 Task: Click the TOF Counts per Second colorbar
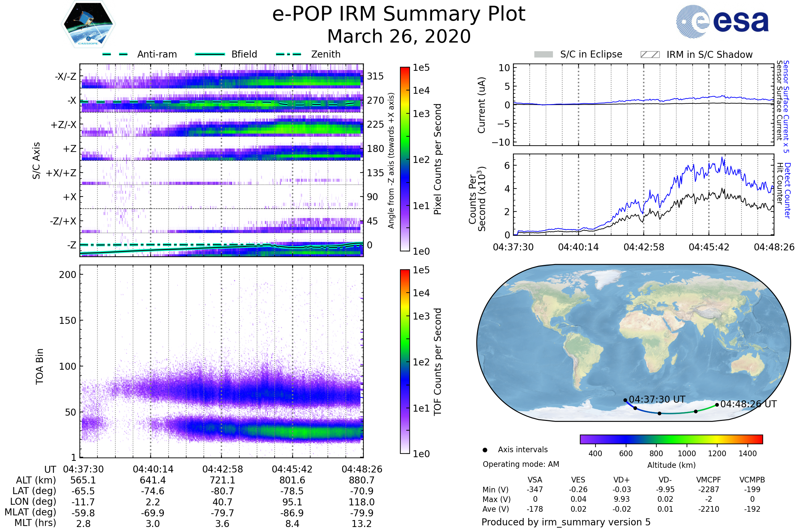tap(405, 361)
